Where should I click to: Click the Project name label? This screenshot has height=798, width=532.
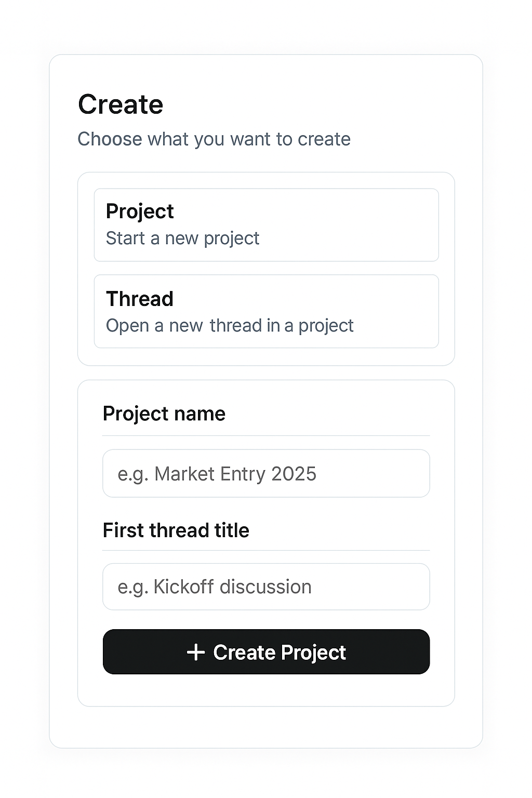click(x=164, y=413)
